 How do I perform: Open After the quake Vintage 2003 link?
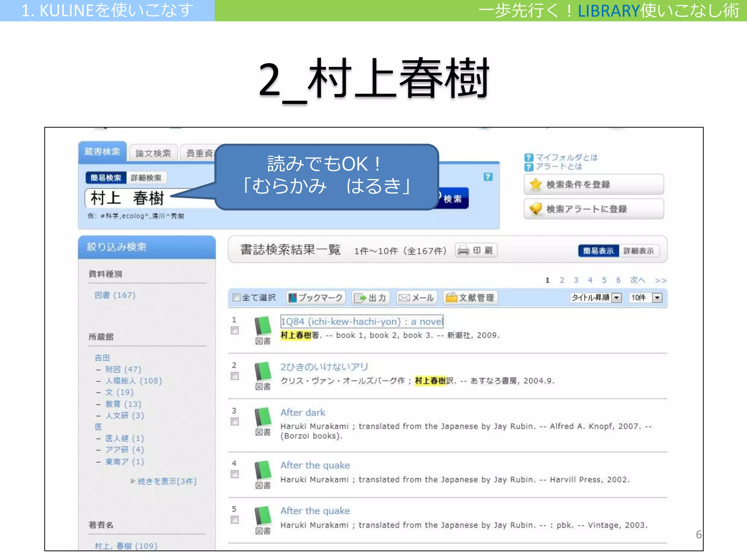tap(315, 511)
